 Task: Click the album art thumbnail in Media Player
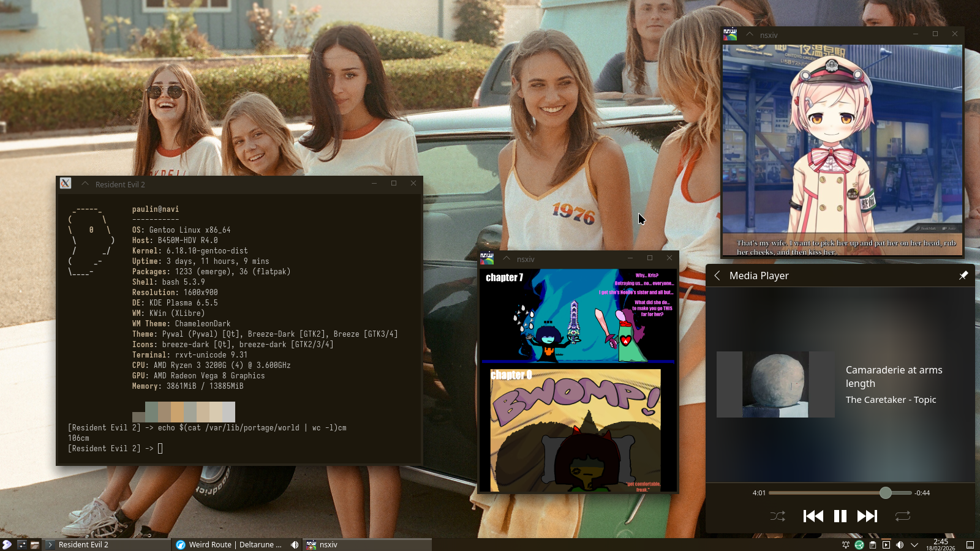point(775,384)
